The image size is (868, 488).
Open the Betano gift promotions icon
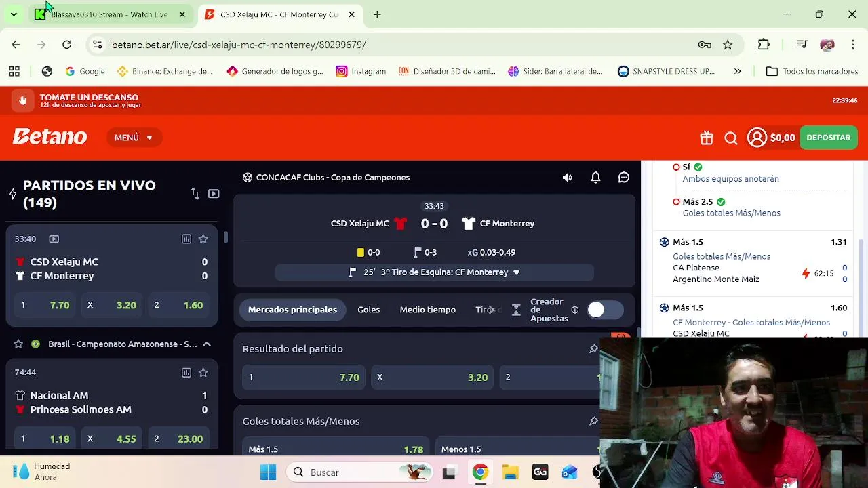coord(707,138)
